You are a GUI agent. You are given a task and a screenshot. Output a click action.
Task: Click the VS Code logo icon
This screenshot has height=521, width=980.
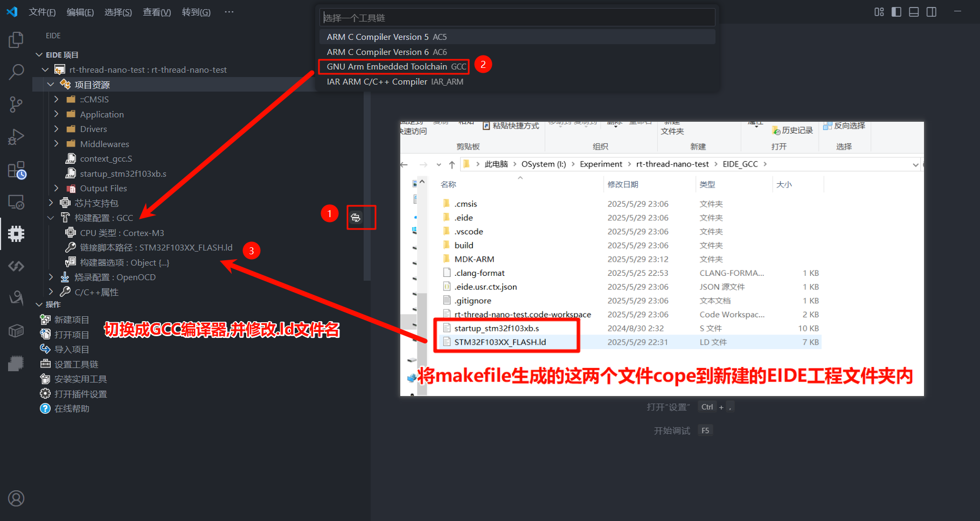click(12, 12)
